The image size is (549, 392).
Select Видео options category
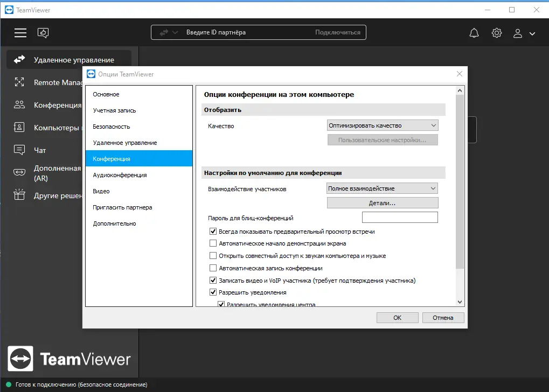pos(139,191)
